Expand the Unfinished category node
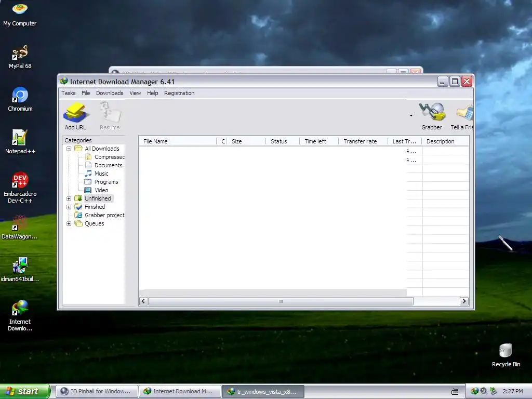532x399 pixels. [69, 198]
